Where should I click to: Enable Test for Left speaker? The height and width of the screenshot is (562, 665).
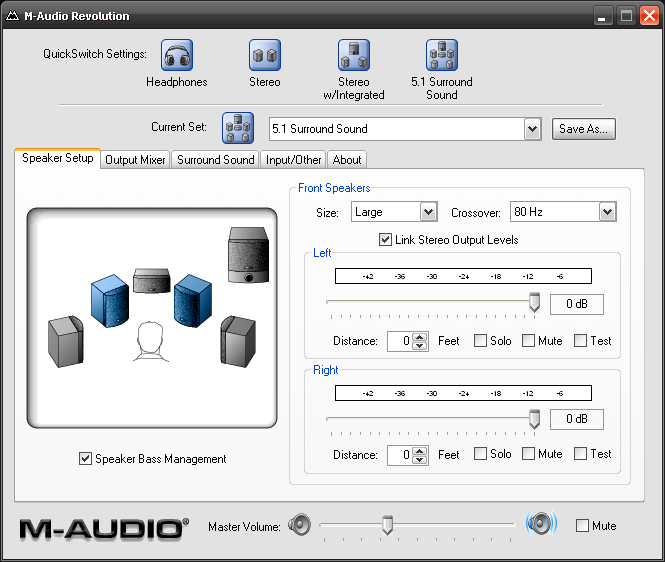(580, 341)
